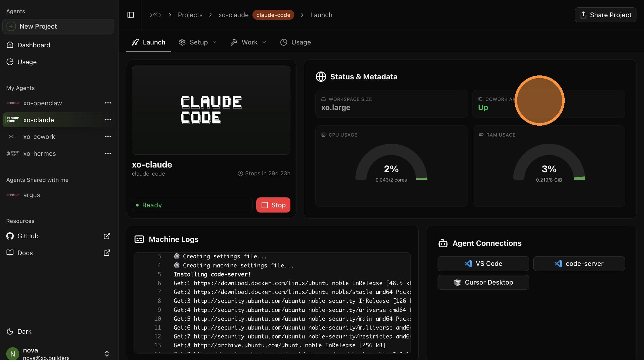Open xo-claude breadcrumb link

tap(233, 15)
